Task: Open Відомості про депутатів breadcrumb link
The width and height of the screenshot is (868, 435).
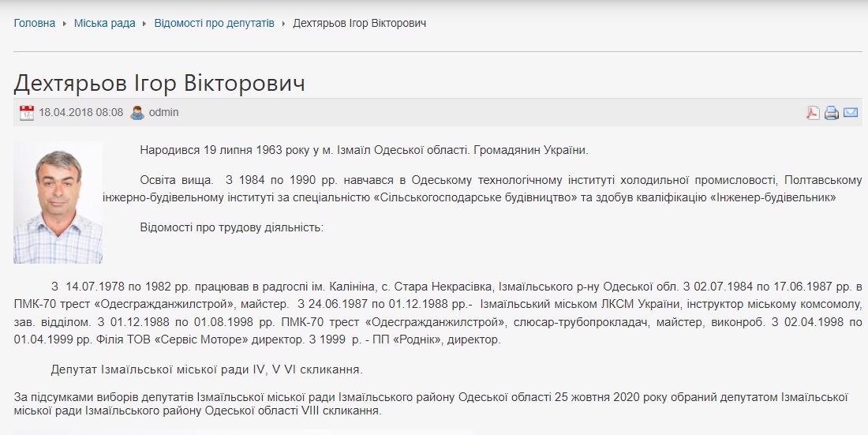Action: [214, 24]
